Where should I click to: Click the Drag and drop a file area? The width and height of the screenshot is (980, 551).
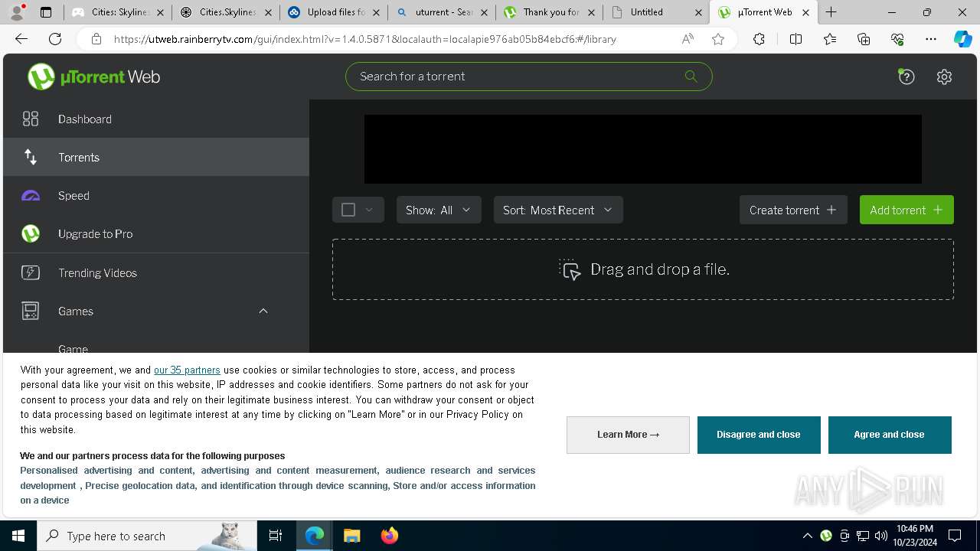pyautogui.click(x=643, y=269)
